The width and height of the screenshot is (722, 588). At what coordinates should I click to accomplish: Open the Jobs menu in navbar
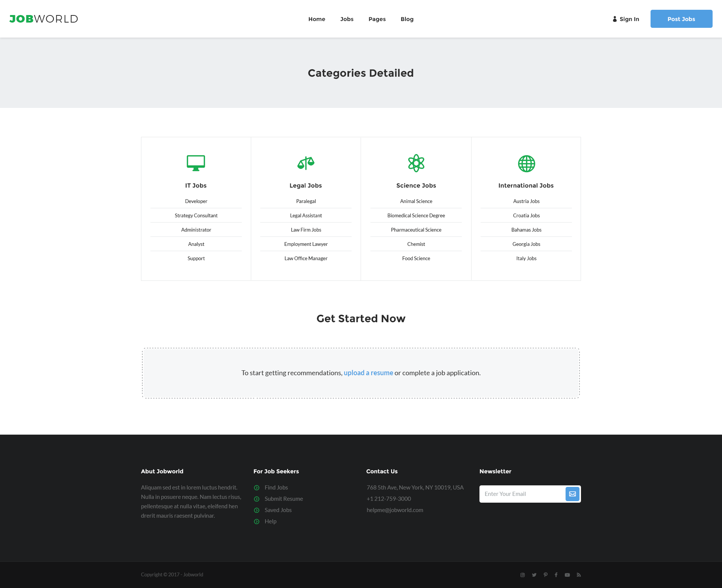[347, 19]
